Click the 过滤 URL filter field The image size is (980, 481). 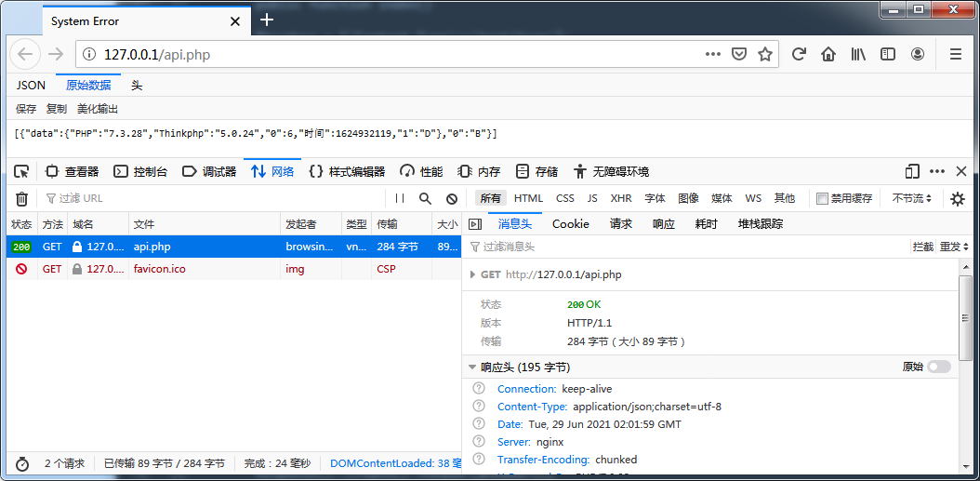pos(213,198)
